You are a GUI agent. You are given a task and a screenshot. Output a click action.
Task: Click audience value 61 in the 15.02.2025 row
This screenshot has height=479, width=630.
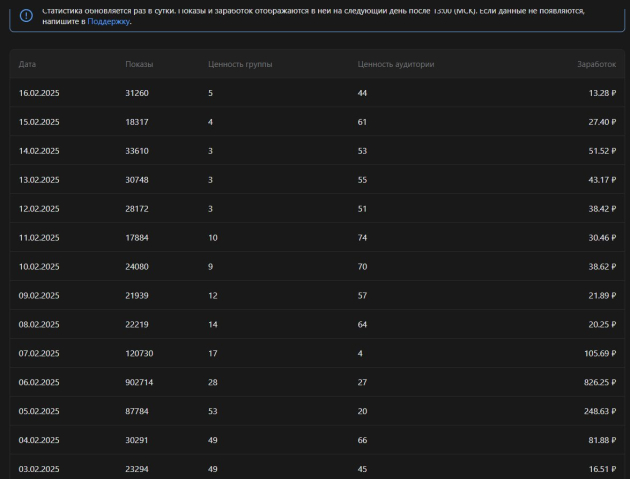click(x=362, y=122)
